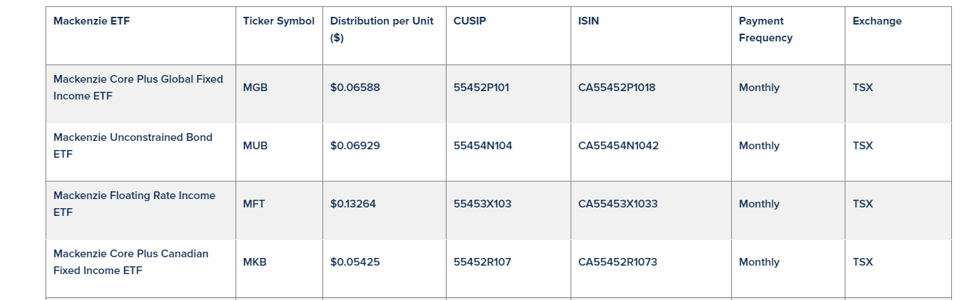Click the MFT ticker symbol cell

click(x=254, y=204)
